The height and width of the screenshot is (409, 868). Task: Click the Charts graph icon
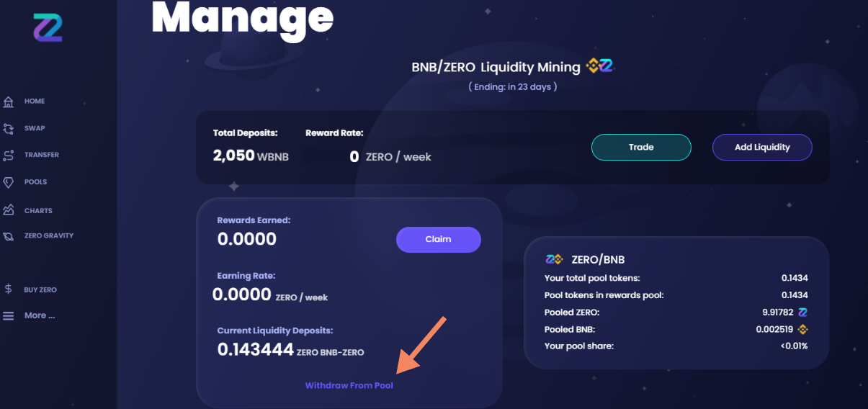(9, 210)
